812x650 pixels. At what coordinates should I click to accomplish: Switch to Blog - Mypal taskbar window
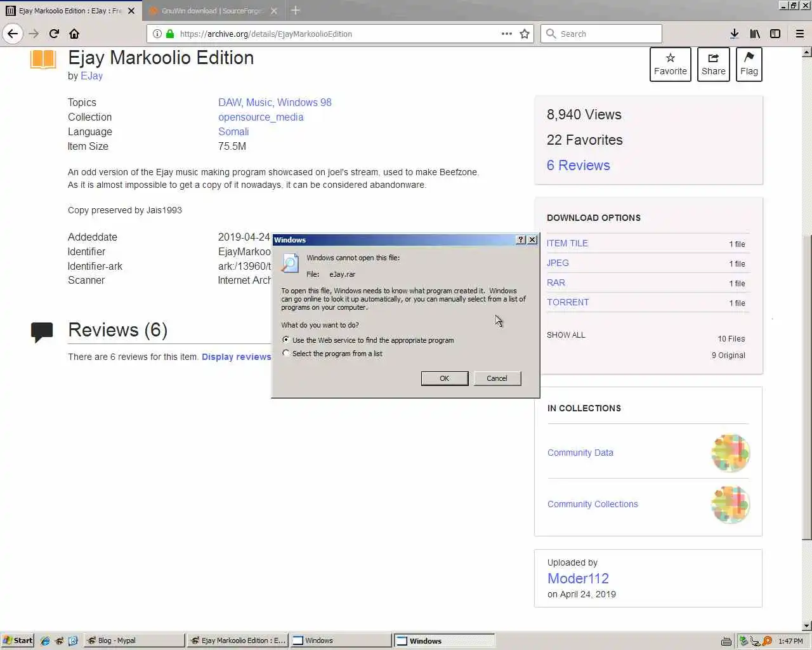(134, 640)
